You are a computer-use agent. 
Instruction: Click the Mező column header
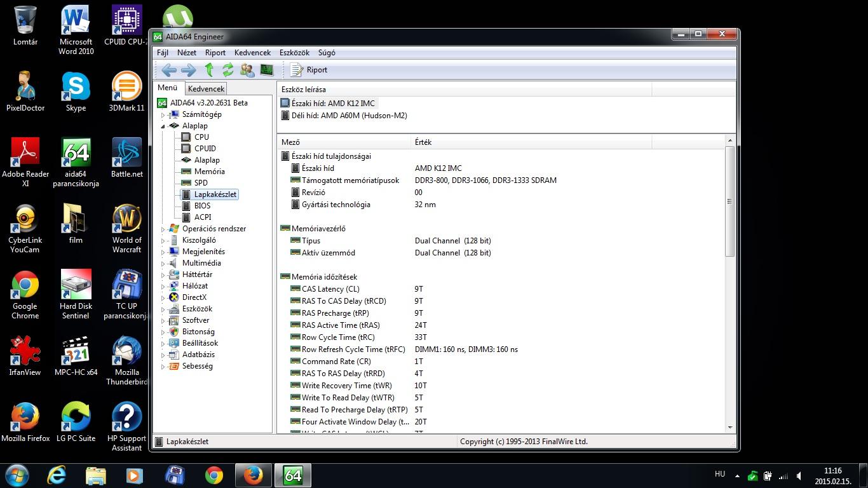tap(344, 142)
